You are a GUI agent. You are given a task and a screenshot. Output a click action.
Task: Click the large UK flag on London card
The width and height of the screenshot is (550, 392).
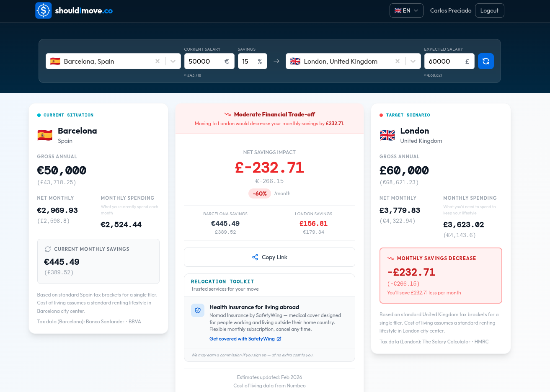(387, 135)
